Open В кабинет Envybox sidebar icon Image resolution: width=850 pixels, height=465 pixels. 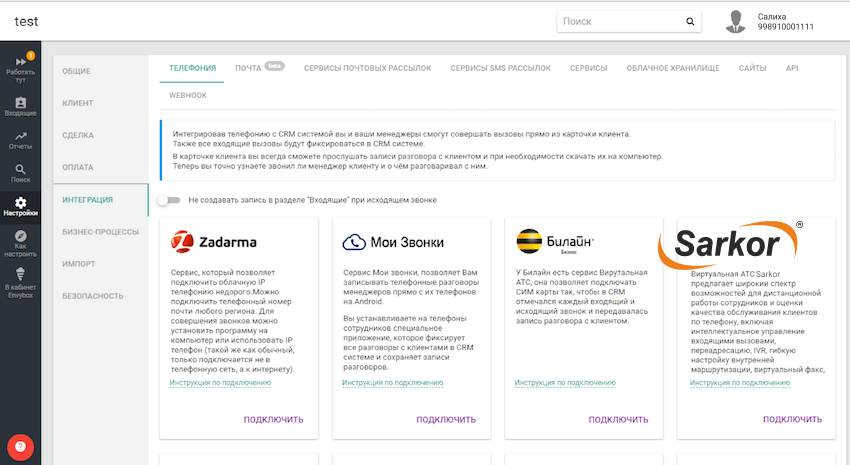[20, 280]
